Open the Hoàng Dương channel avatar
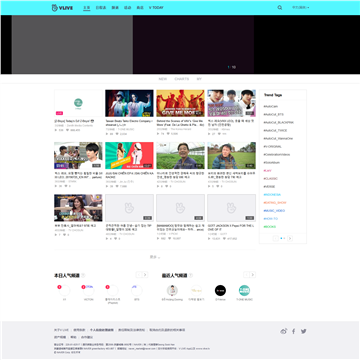This screenshot has width=360, height=360. (x=172, y=290)
